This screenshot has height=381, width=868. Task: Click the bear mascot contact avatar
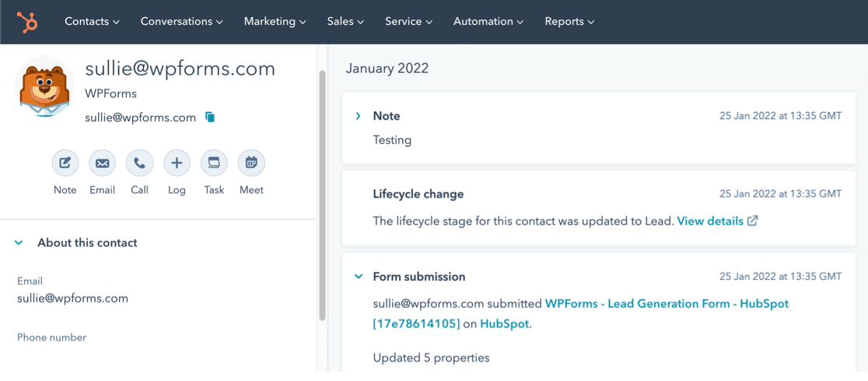(45, 86)
